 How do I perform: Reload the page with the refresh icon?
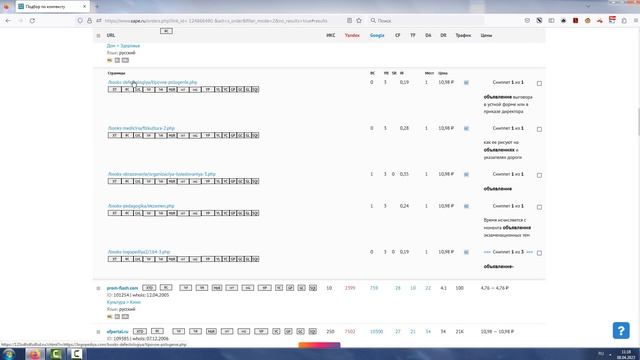pyautogui.click(x=32, y=20)
